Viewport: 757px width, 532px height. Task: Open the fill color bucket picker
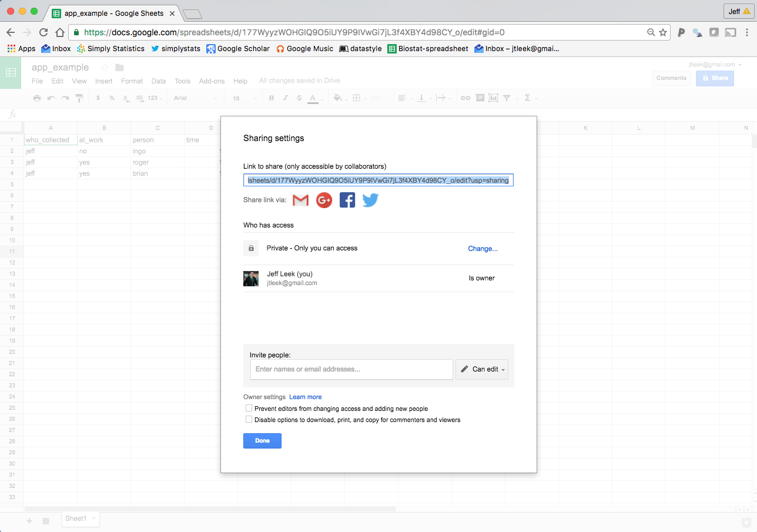339,98
